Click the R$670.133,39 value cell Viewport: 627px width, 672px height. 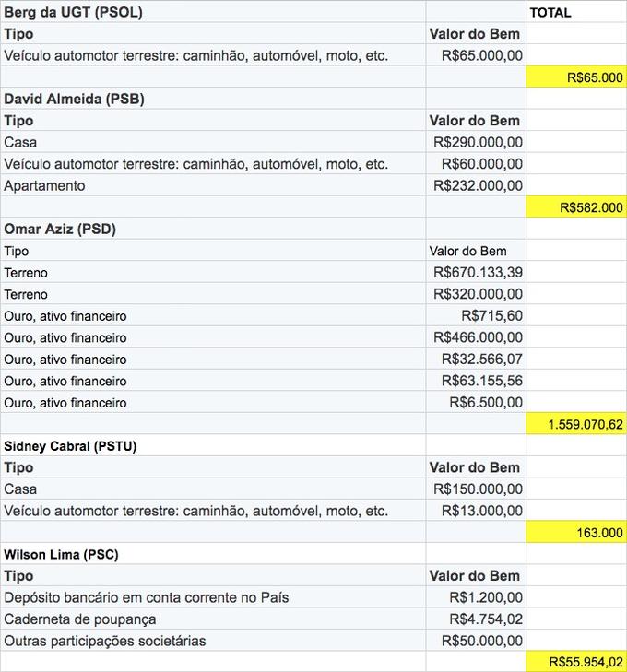point(476,273)
